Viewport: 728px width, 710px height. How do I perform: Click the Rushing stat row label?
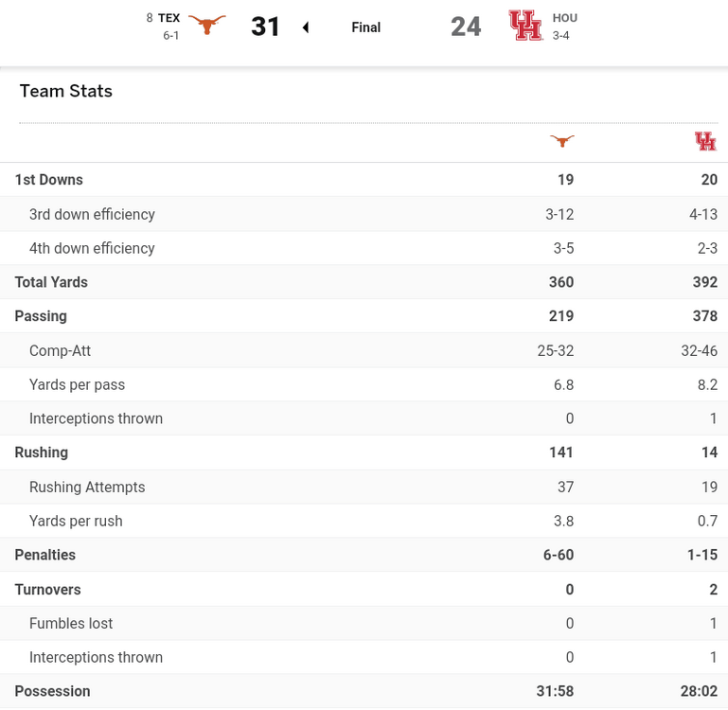(42, 453)
